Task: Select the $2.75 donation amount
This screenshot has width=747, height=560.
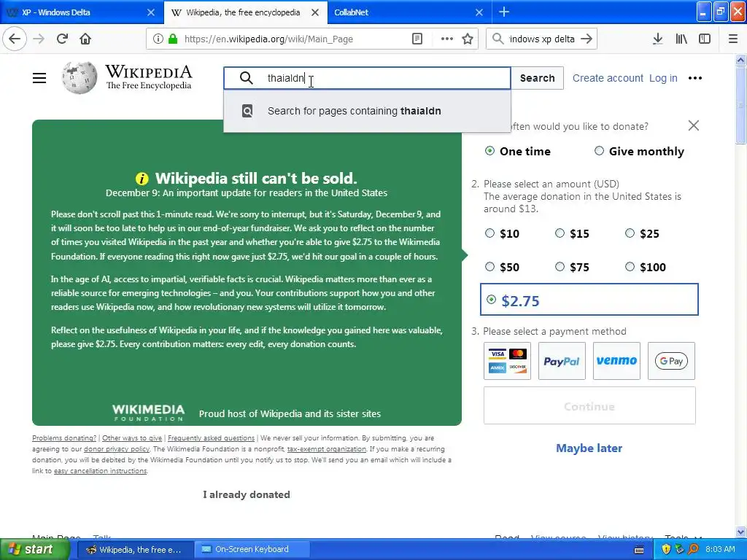Action: click(x=589, y=300)
